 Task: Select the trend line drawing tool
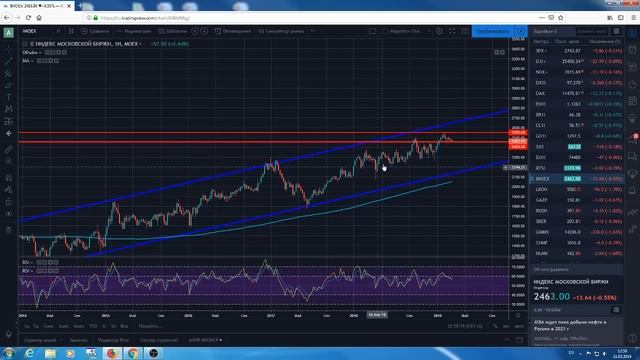point(9,61)
